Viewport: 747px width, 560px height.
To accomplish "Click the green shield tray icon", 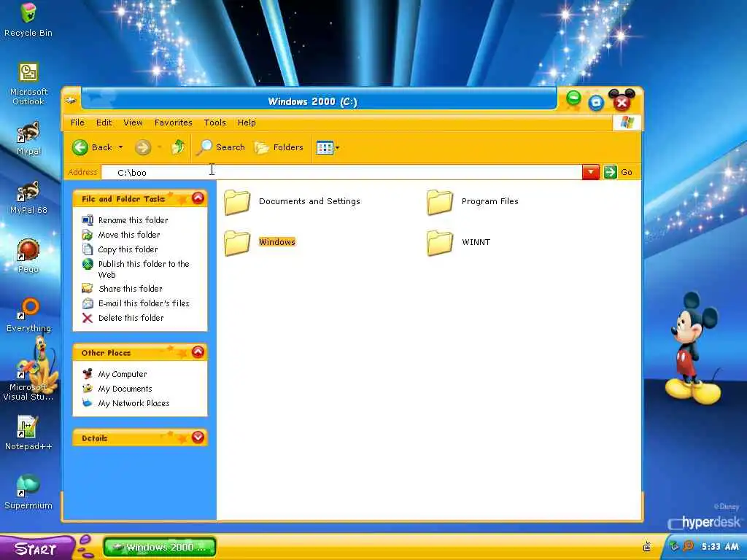I will click(x=674, y=546).
